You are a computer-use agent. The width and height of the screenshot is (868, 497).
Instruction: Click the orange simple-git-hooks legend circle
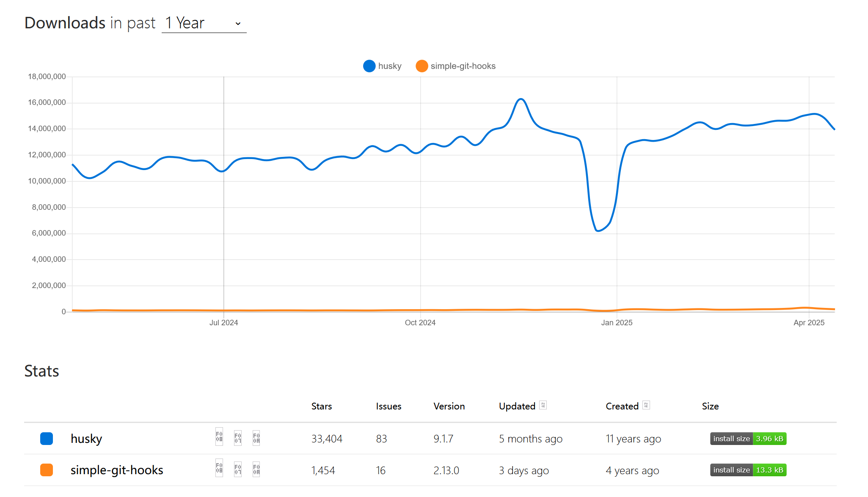422,66
